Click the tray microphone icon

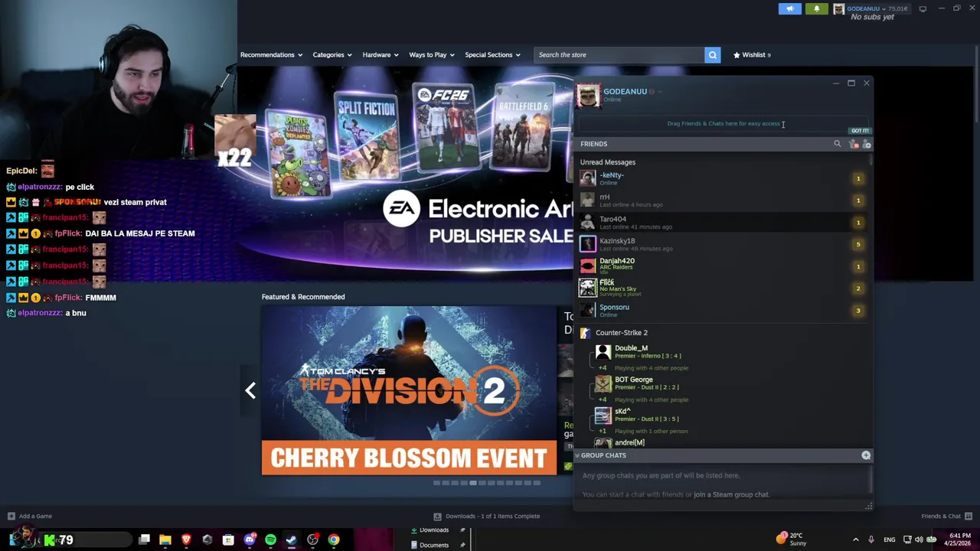pyautogui.click(x=871, y=540)
